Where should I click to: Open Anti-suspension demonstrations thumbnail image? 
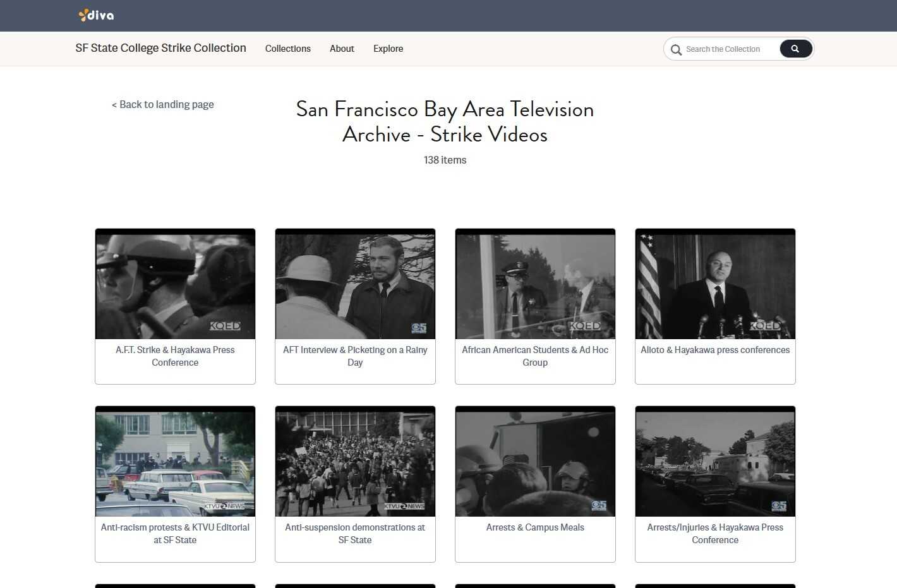point(355,462)
